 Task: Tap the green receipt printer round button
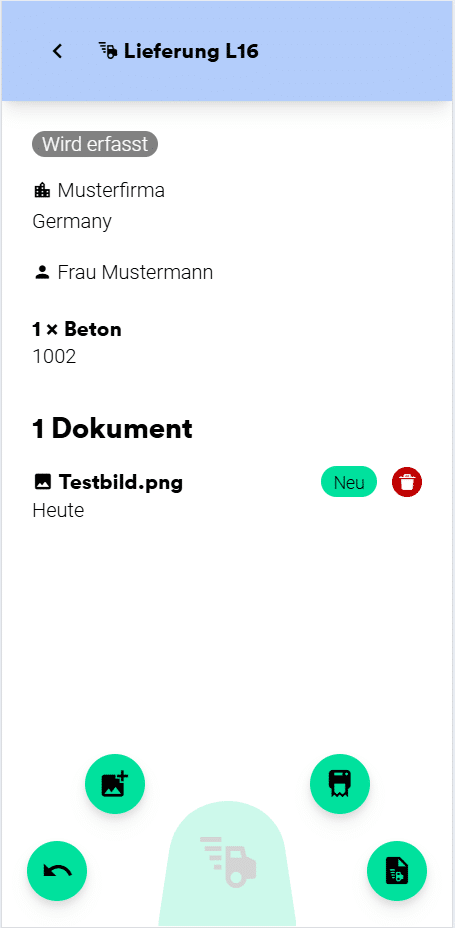click(340, 784)
